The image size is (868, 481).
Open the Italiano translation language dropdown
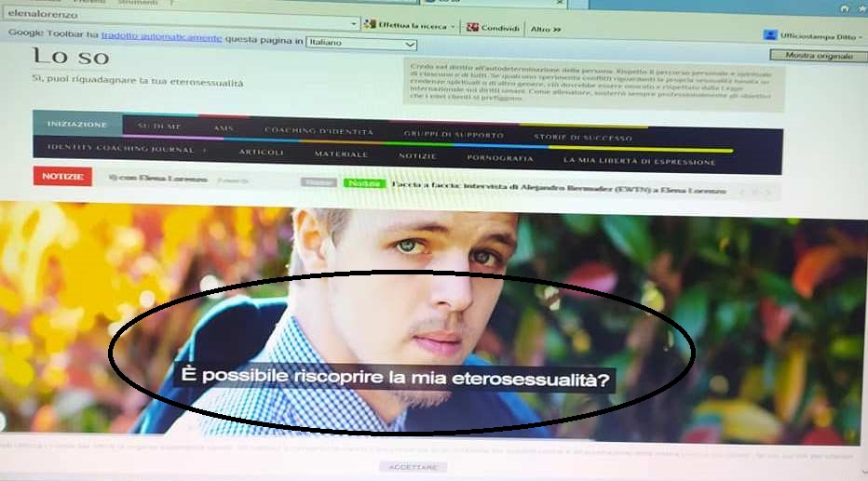361,43
